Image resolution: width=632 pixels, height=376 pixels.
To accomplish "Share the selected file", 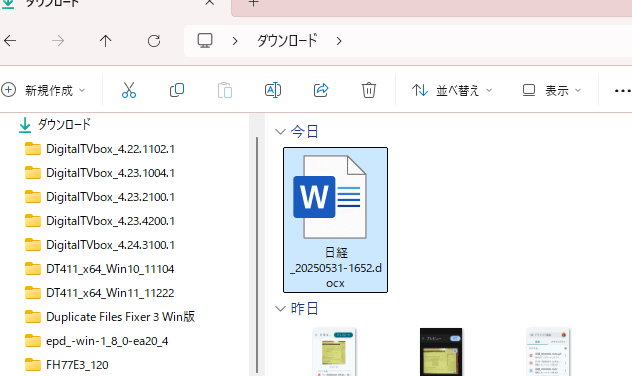I will (321, 90).
